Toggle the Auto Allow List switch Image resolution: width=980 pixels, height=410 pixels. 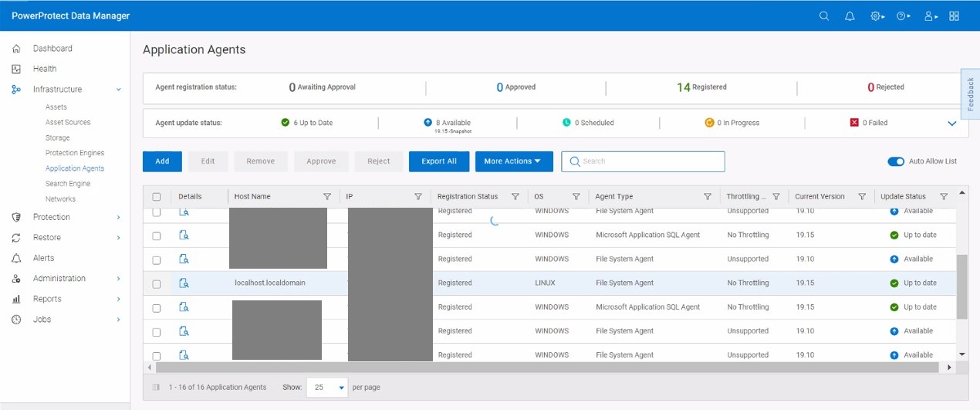[x=895, y=161]
